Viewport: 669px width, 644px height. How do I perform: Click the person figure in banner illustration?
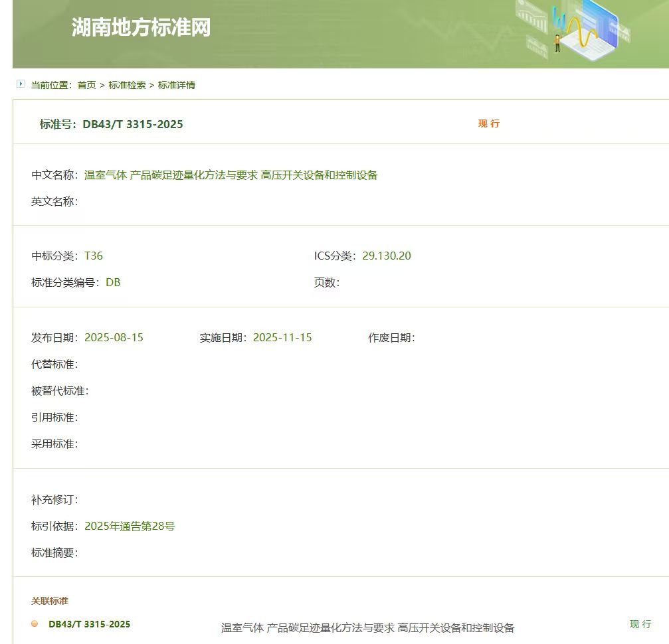(x=557, y=43)
